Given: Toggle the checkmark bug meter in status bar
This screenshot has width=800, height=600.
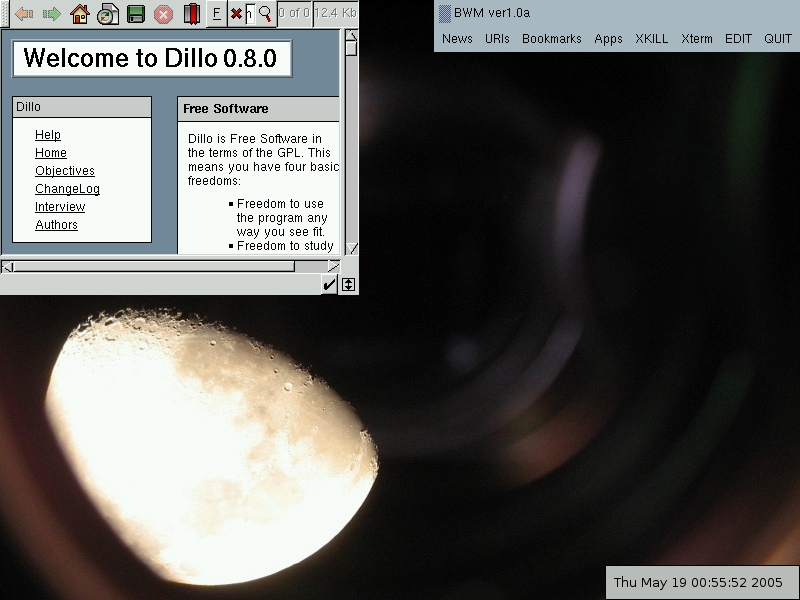Looking at the screenshot, I should pos(329,285).
